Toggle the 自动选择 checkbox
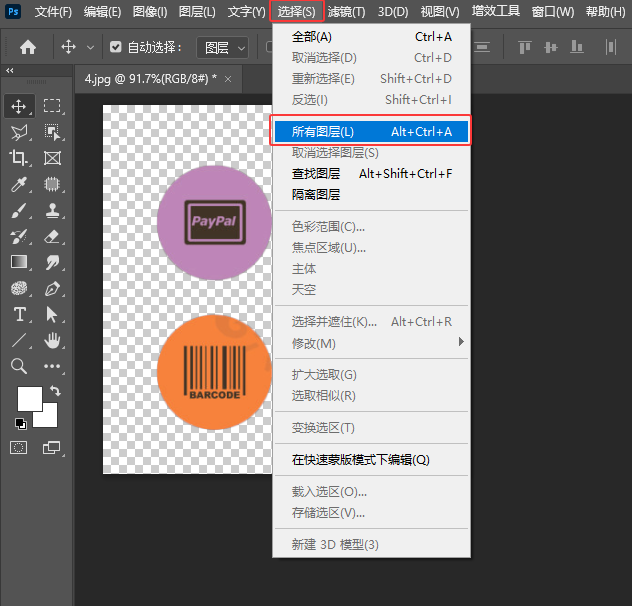632x606 pixels. click(116, 47)
